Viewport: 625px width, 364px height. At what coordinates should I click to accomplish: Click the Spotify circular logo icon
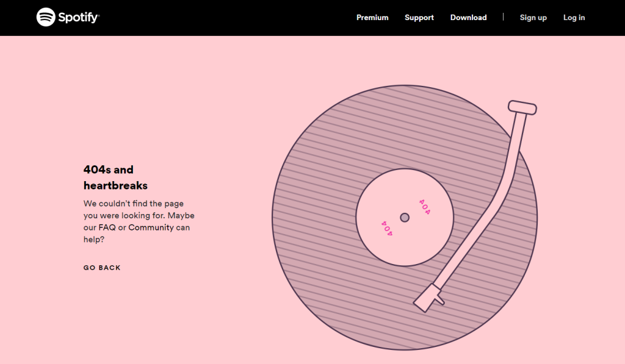click(x=46, y=17)
